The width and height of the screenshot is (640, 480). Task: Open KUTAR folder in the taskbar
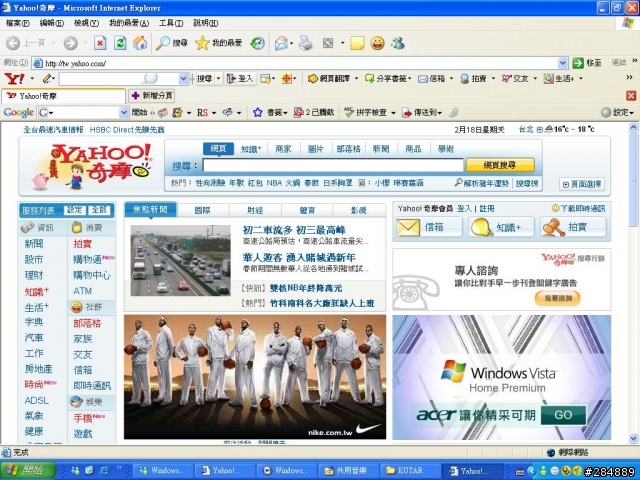[x=409, y=471]
